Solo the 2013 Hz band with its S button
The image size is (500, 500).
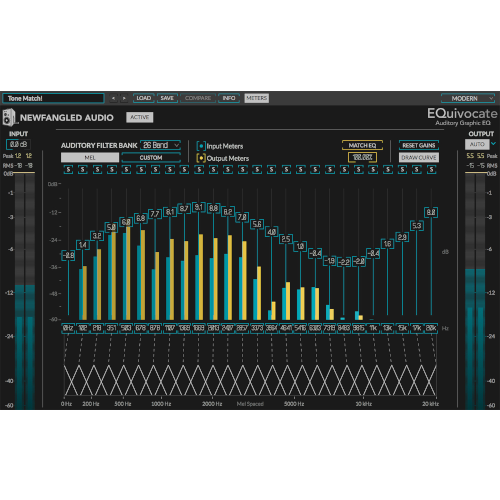(x=213, y=170)
